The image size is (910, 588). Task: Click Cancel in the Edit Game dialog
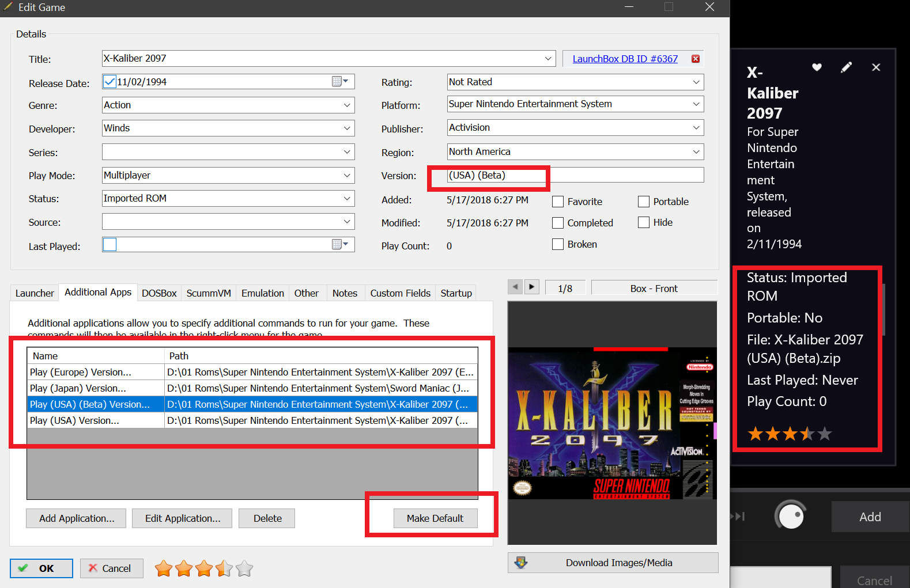pos(111,568)
